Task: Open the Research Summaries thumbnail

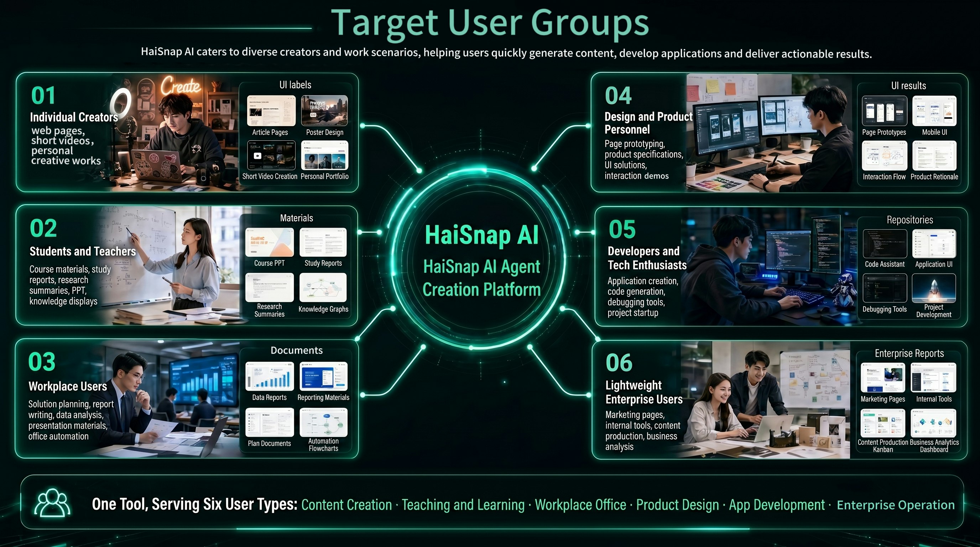Action: pos(269,287)
